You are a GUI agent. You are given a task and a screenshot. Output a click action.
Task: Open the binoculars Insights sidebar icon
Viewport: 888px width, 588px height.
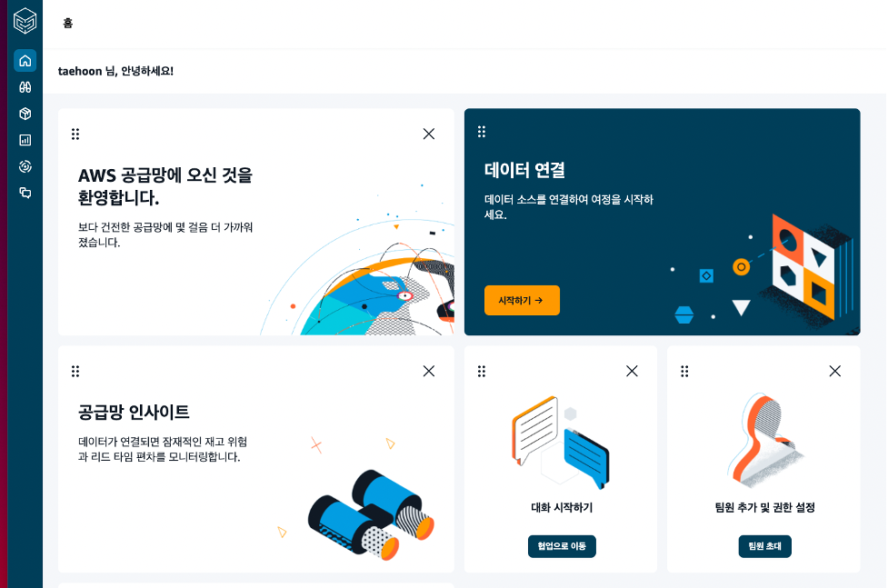(25, 87)
